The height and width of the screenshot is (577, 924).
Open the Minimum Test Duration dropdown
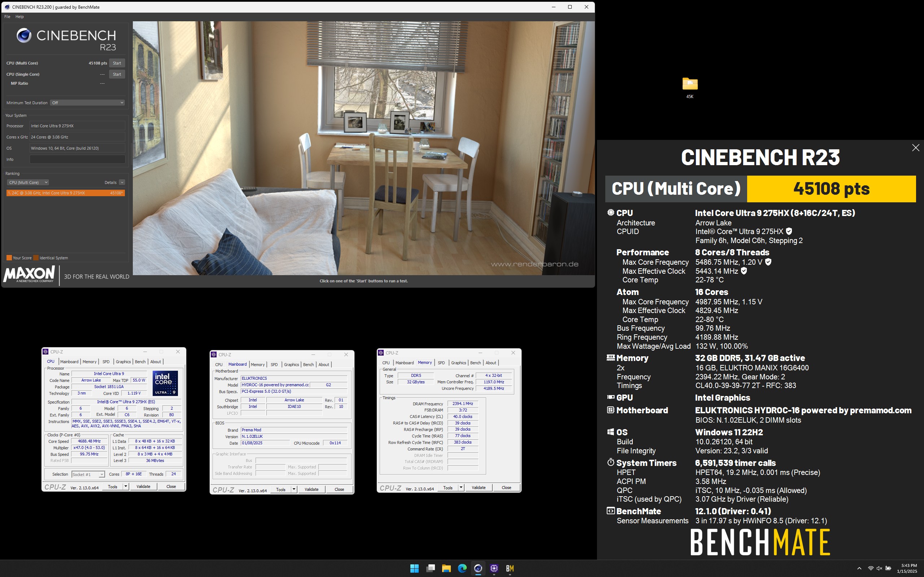(x=87, y=103)
